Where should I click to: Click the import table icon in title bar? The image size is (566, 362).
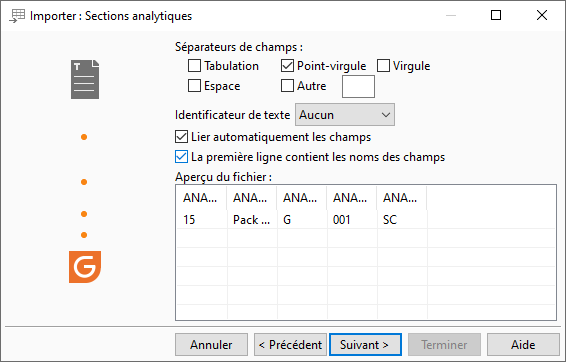(17, 16)
